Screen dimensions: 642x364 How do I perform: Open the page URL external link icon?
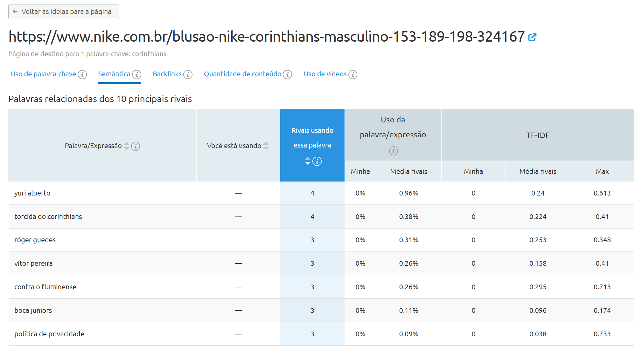[532, 37]
